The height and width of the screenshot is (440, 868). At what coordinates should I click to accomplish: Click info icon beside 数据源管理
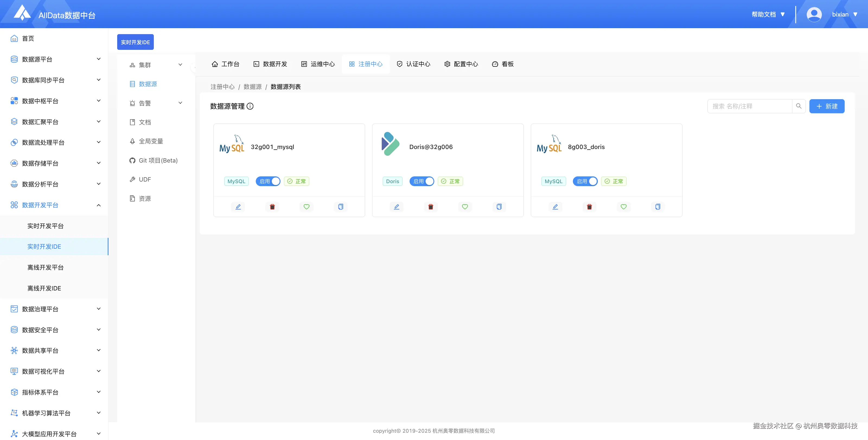pos(250,106)
